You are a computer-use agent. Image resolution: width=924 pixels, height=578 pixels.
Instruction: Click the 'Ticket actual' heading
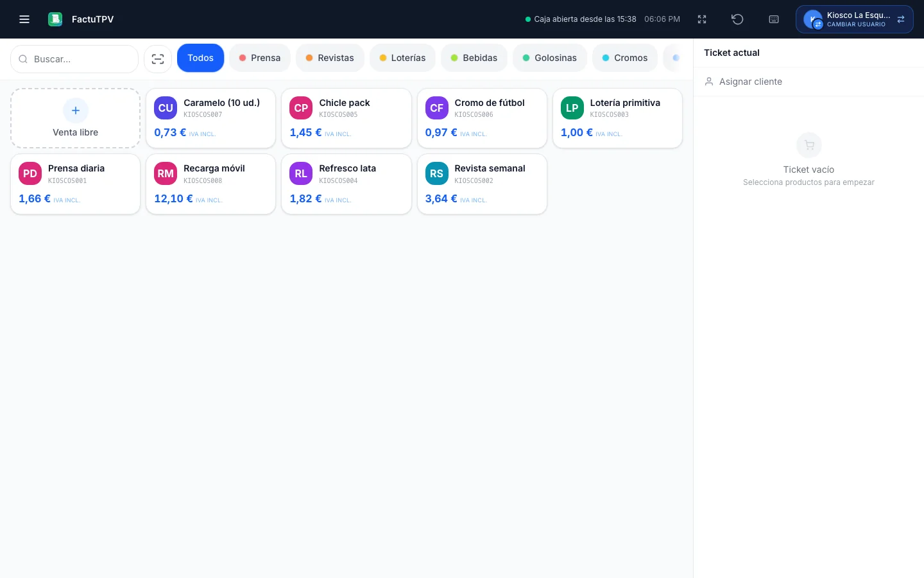pos(732,53)
